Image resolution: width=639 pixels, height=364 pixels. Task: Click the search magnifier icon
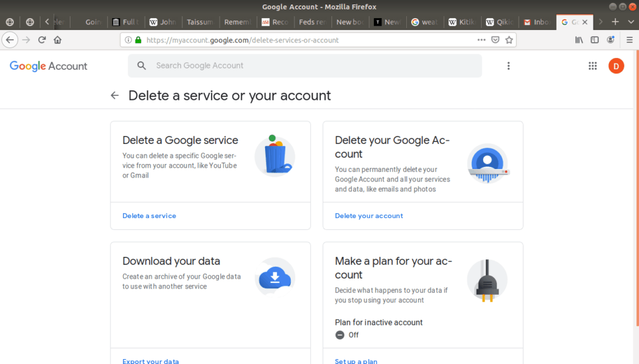[142, 65]
